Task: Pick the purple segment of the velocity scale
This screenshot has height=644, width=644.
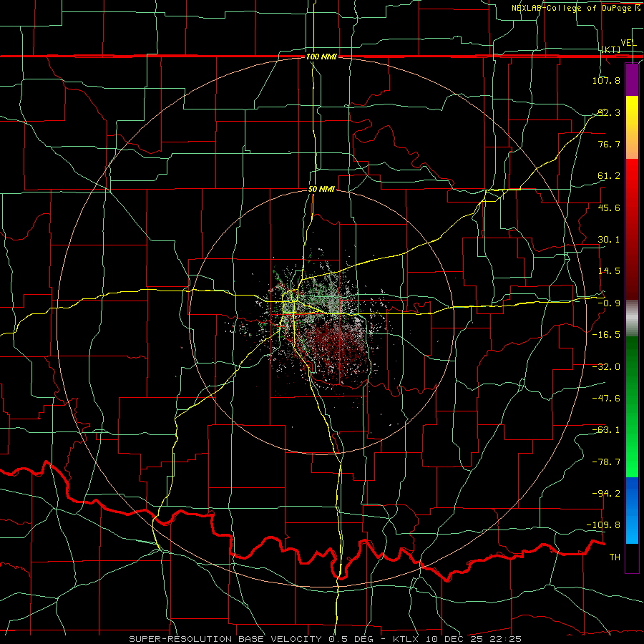Action: click(632, 79)
